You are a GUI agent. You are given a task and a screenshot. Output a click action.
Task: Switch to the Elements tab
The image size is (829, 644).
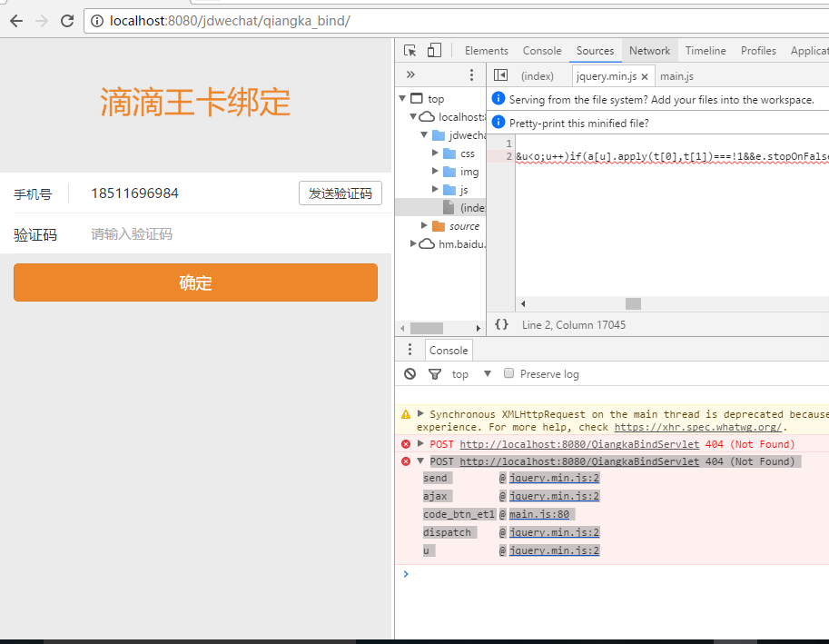(x=487, y=50)
